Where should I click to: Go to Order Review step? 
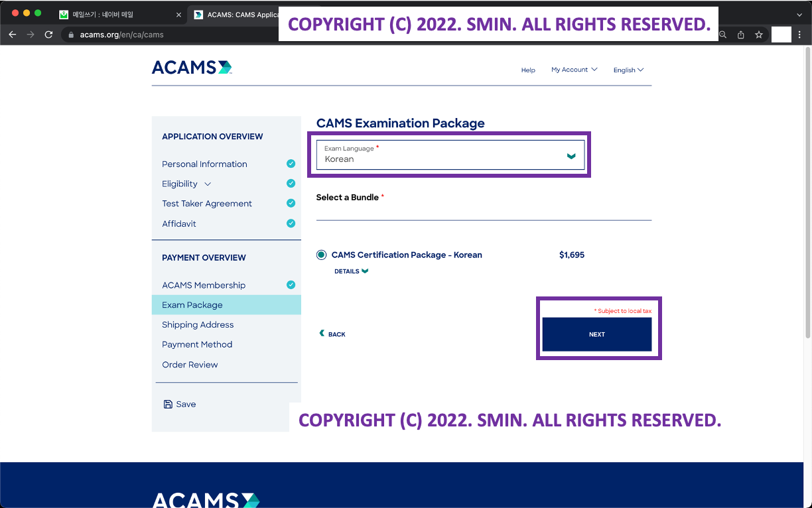[x=190, y=365]
